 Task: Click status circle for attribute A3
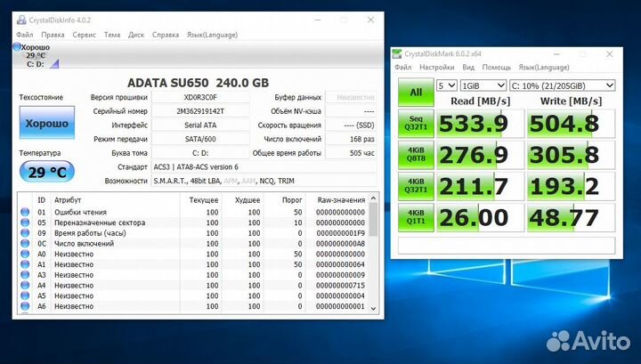[25, 275]
